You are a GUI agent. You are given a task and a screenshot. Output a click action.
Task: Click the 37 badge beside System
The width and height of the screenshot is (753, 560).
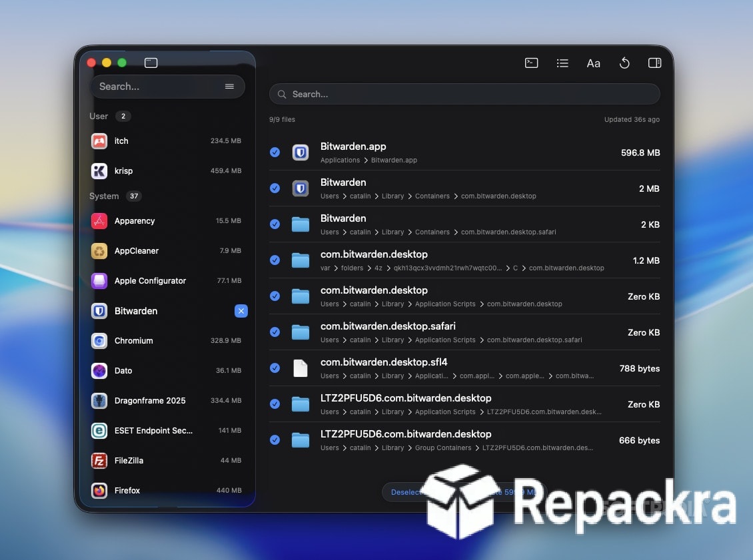pyautogui.click(x=134, y=196)
